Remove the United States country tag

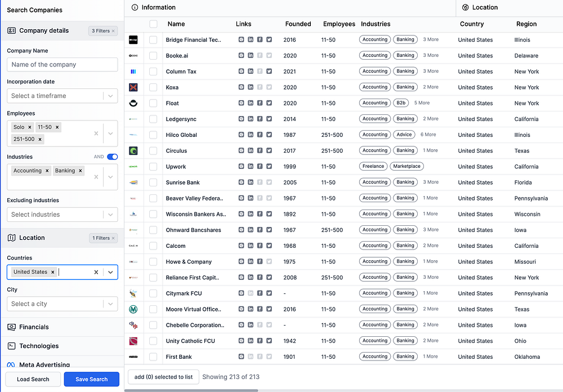tap(53, 272)
